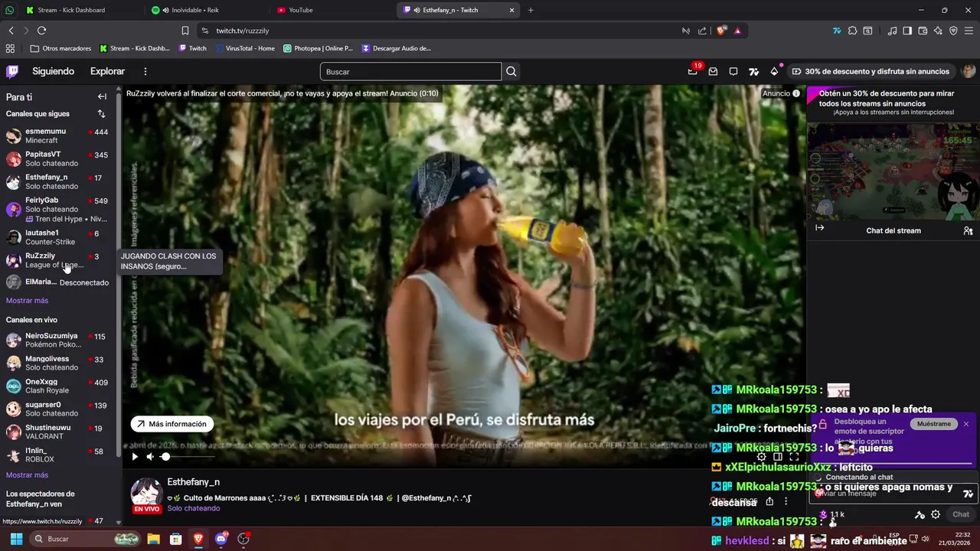This screenshot has width=980, height=551.
Task: Reload the page
Action: [x=41, y=31]
